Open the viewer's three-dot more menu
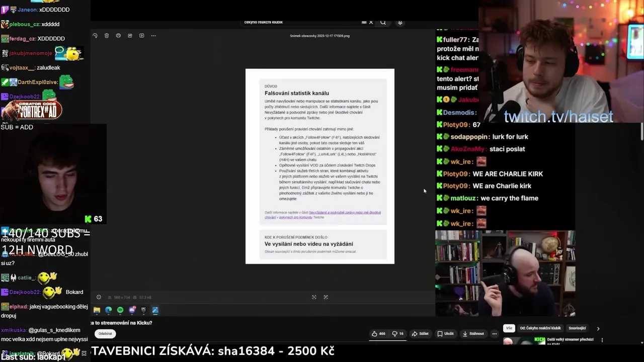The height and width of the screenshot is (362, 644). tap(153, 36)
